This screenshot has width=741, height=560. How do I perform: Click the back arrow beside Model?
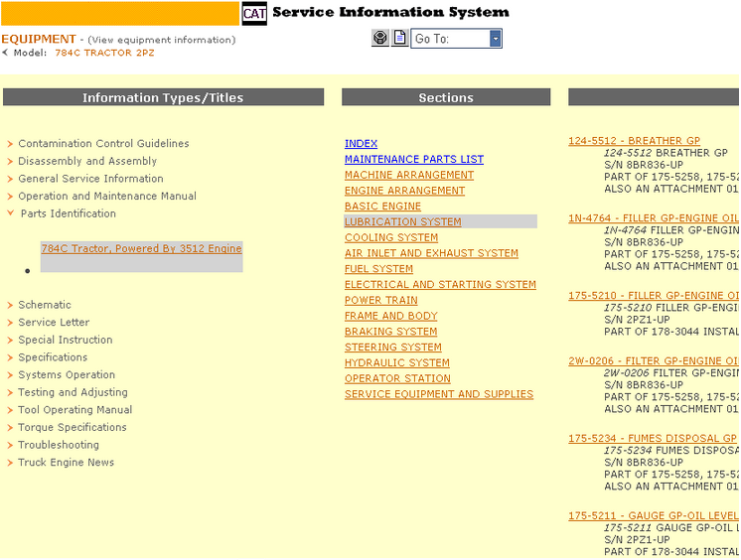pyautogui.click(x=5, y=53)
